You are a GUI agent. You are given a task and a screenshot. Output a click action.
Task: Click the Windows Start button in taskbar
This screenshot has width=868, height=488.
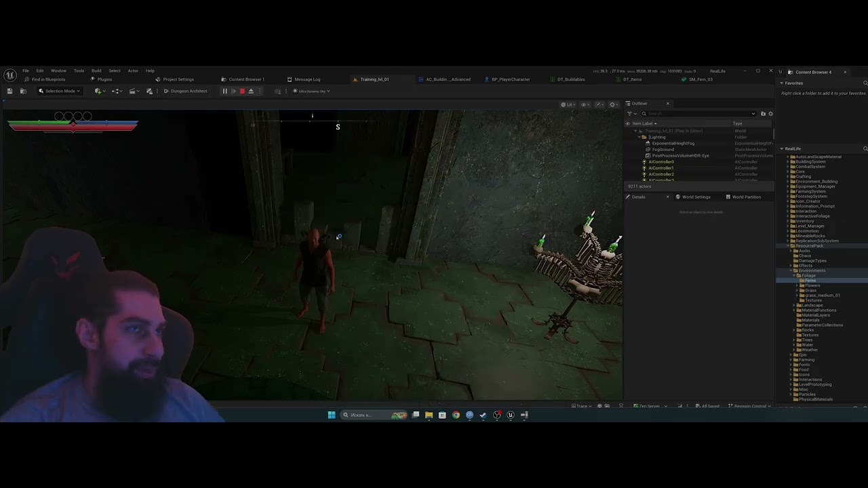[x=332, y=415]
